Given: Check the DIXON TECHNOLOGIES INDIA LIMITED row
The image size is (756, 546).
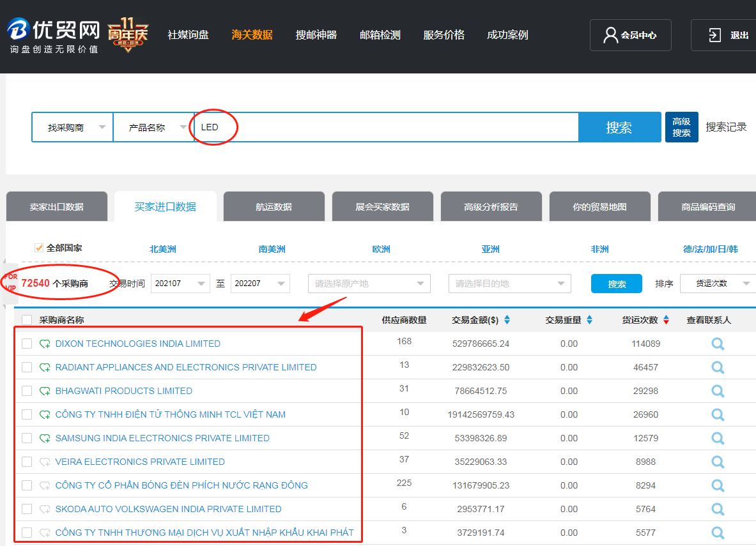Looking at the screenshot, I should [27, 344].
